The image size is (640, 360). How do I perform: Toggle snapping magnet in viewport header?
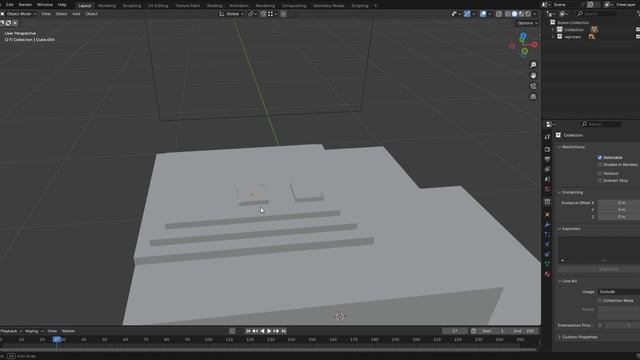tap(263, 14)
